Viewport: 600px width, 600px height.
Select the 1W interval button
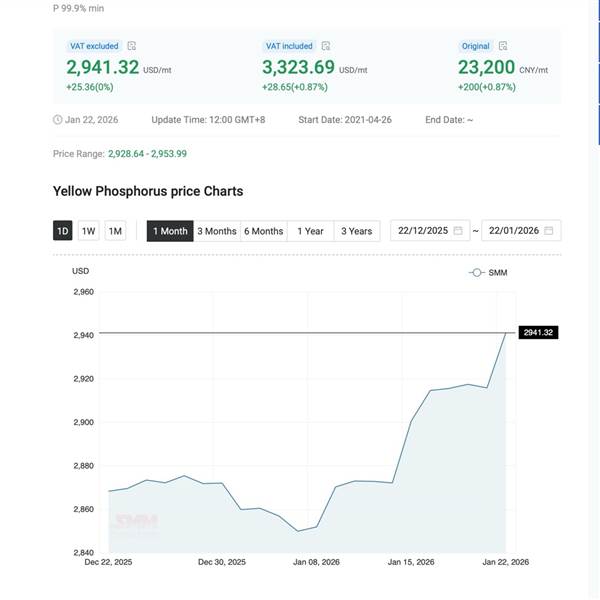(89, 231)
